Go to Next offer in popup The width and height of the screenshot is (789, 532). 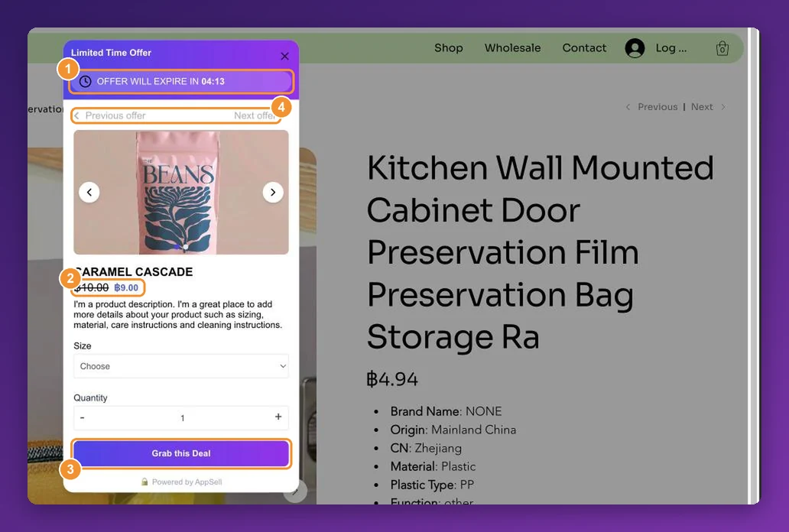tap(255, 115)
